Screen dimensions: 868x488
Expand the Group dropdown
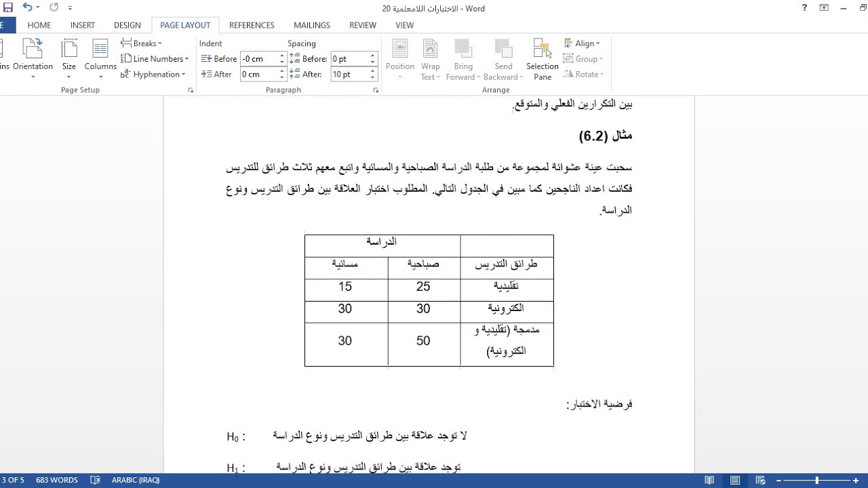click(583, 59)
